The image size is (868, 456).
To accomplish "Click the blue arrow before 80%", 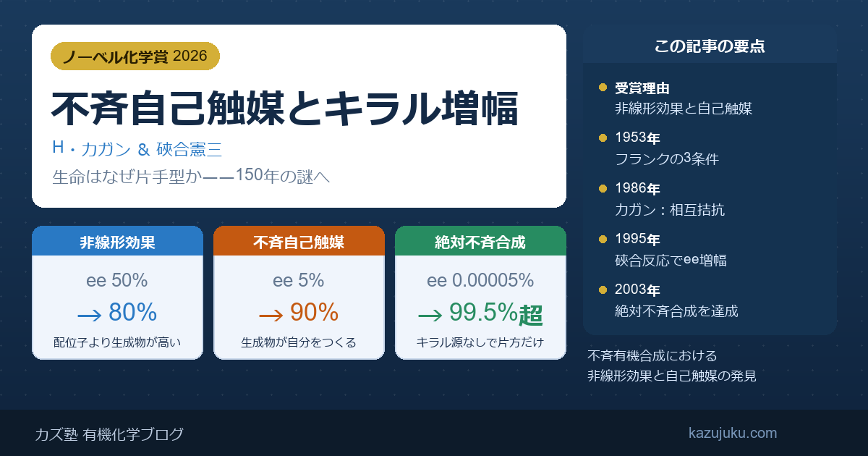I will pyautogui.click(x=89, y=314).
